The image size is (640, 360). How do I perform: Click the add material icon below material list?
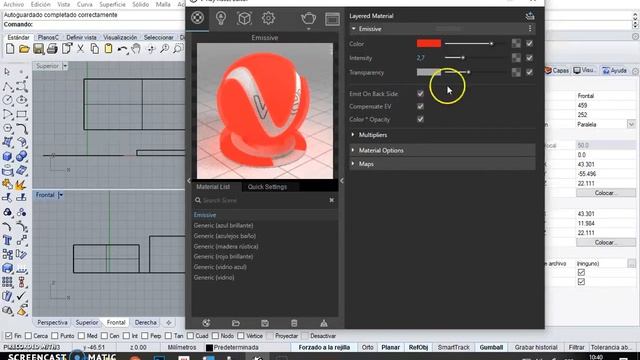point(206,323)
